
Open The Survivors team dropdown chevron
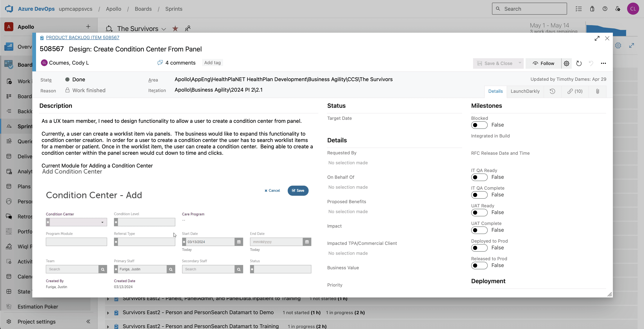(164, 29)
